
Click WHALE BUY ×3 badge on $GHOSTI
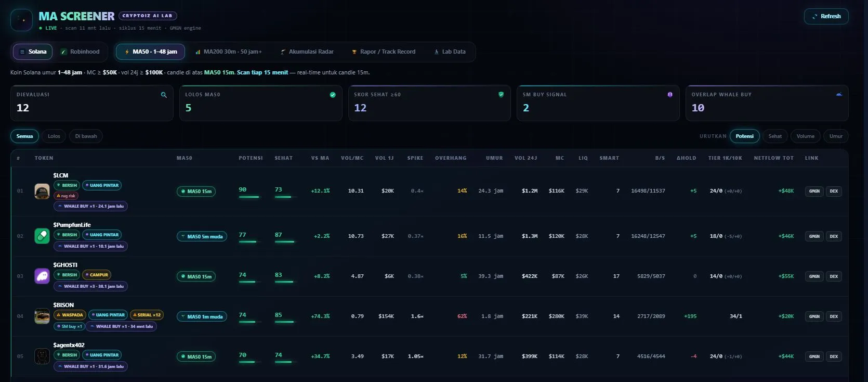[x=90, y=286]
